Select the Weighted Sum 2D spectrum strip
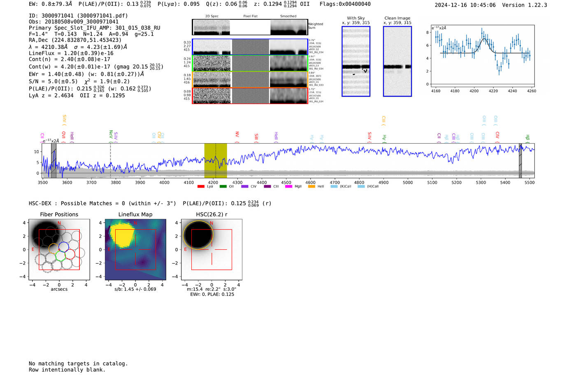576x392 pixels. (250, 27)
